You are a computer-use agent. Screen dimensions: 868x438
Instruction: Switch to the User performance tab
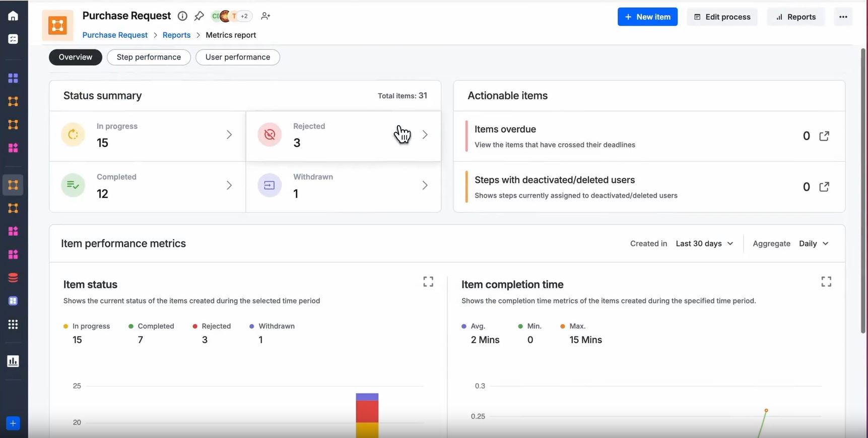click(x=237, y=57)
